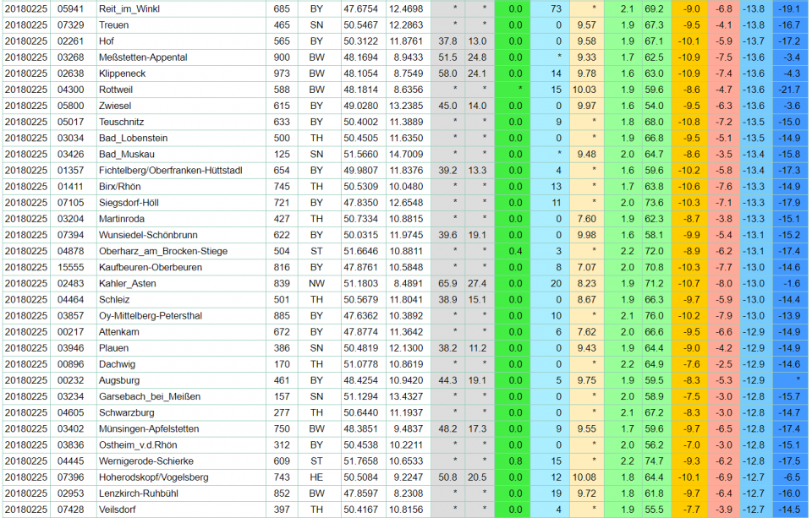Select the NW state code cell
Viewport: 812px width, 518px height.
316,284
